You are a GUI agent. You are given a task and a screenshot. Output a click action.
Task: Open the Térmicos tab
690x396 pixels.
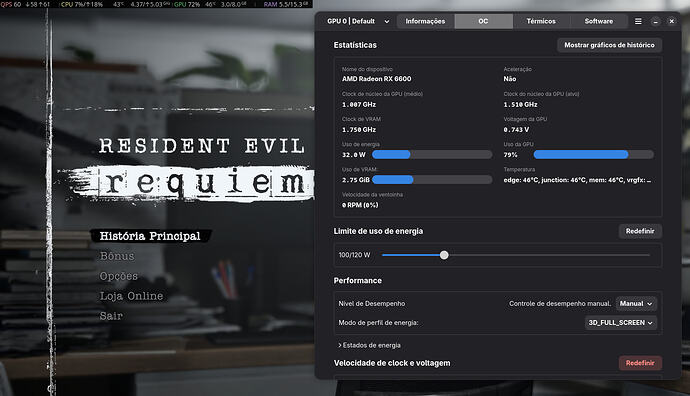pos(541,21)
